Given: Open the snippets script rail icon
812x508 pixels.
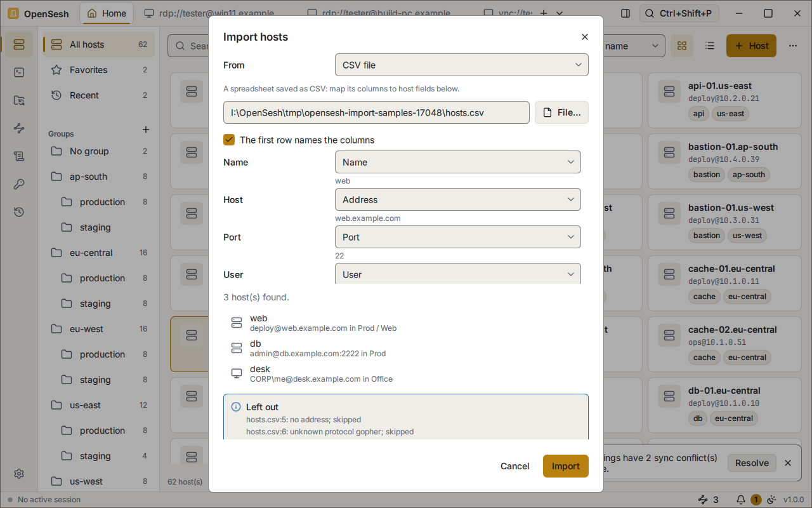Looking at the screenshot, I should tap(18, 156).
